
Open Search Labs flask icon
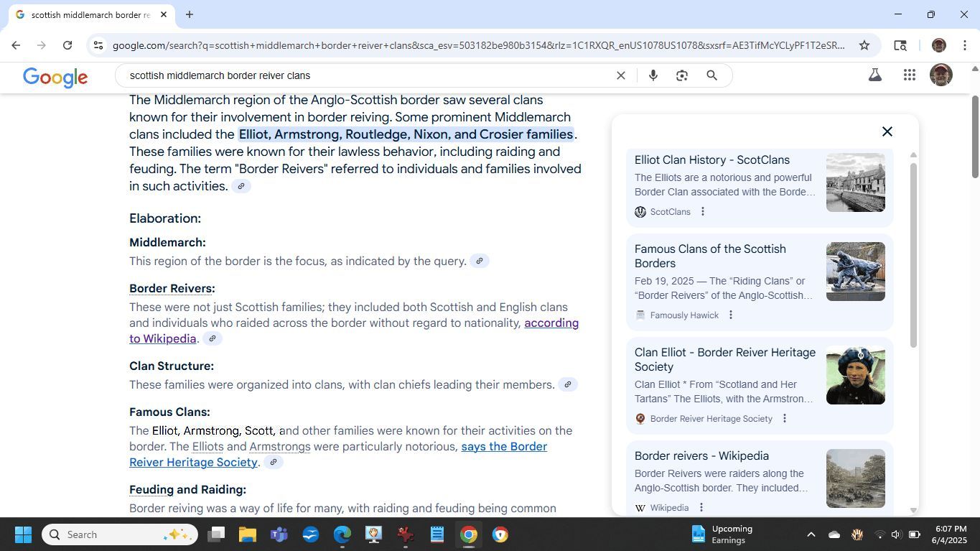pyautogui.click(x=874, y=75)
